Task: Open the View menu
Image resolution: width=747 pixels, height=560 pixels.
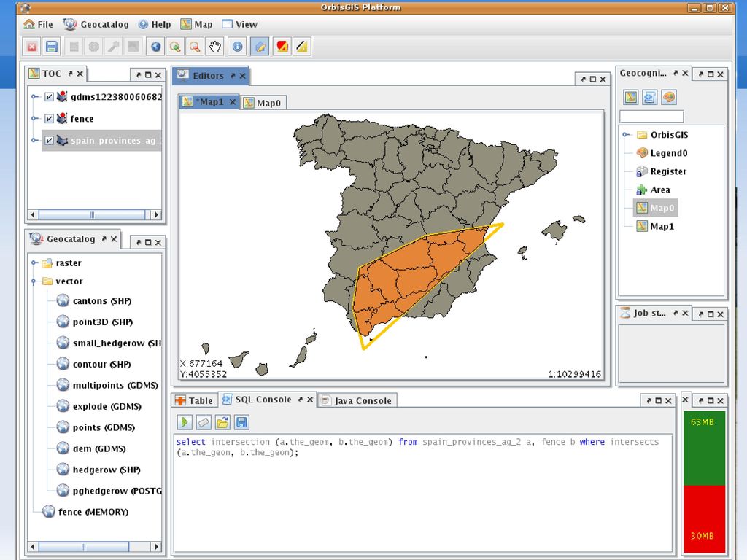Action: (240, 24)
